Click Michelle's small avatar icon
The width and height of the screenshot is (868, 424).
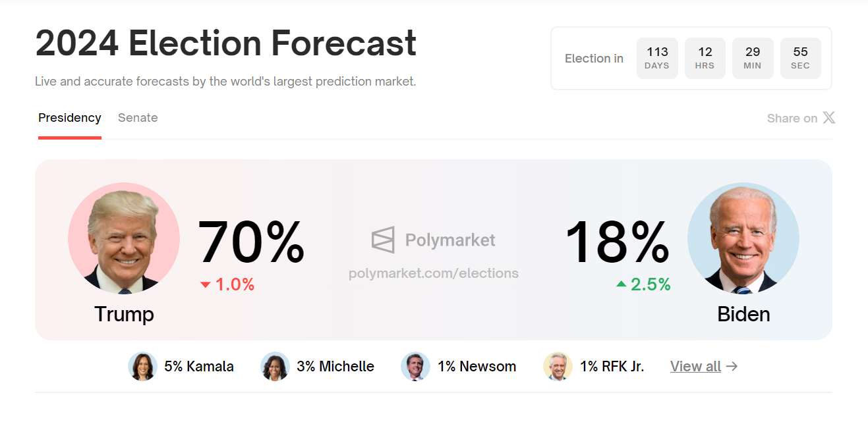pos(275,367)
